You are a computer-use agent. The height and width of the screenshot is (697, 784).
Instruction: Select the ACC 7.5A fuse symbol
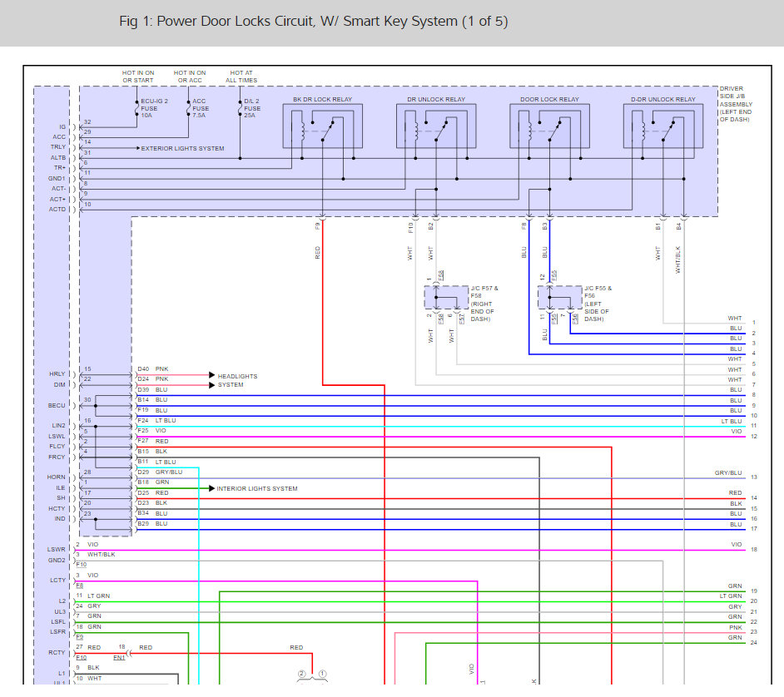[188, 107]
